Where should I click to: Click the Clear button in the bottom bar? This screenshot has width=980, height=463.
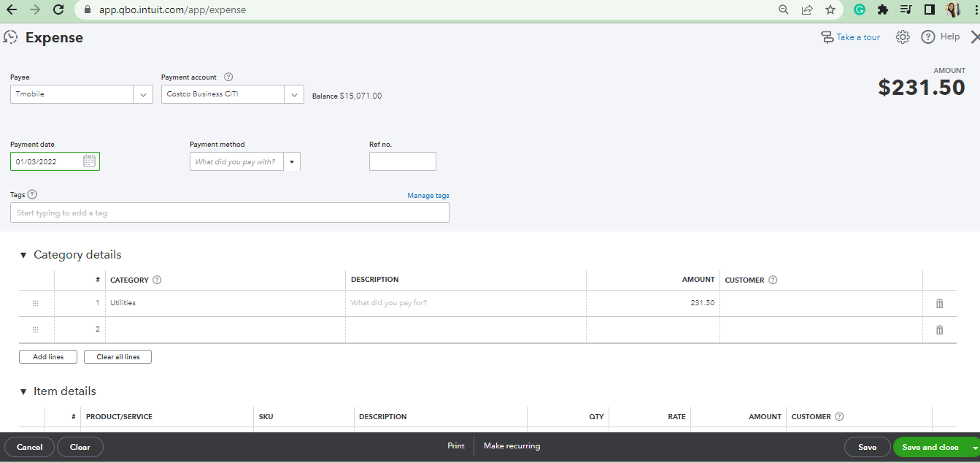point(80,447)
